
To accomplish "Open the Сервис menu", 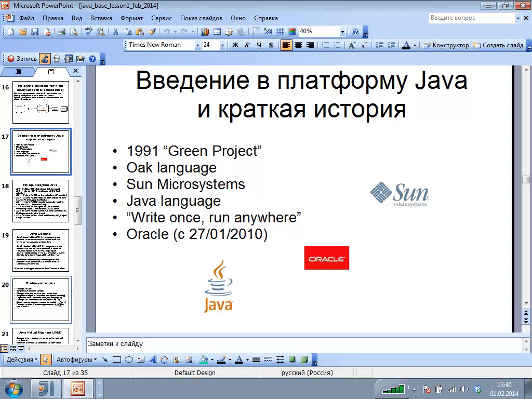I will (162, 18).
